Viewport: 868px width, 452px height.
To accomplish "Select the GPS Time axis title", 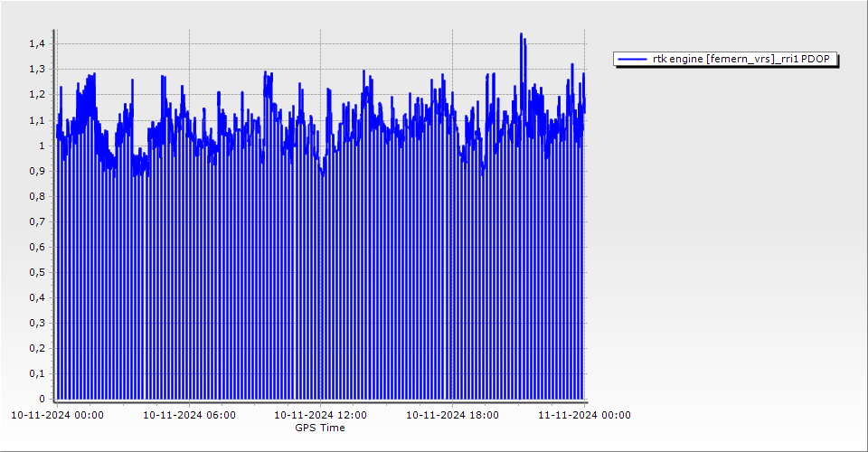I will click(x=320, y=428).
